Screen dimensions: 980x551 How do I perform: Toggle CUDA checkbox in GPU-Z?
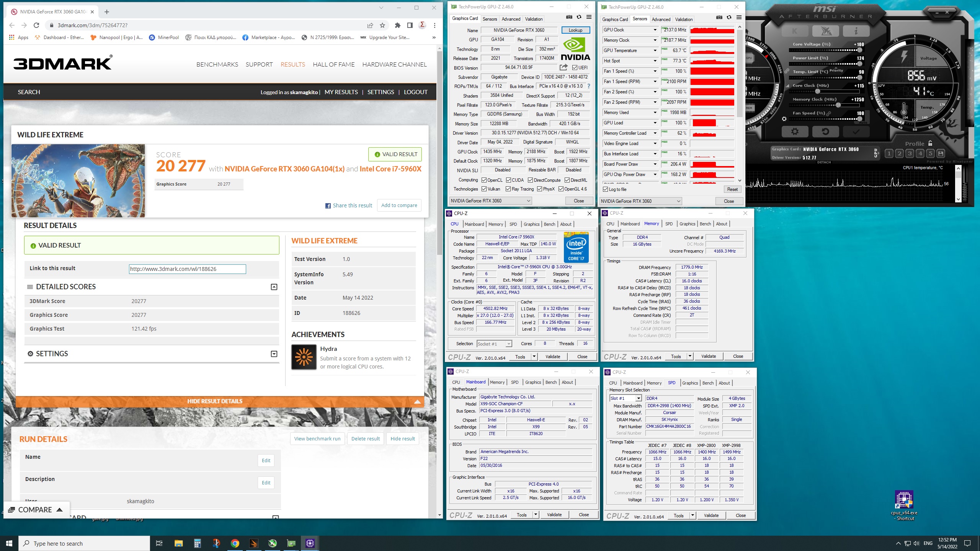509,180
